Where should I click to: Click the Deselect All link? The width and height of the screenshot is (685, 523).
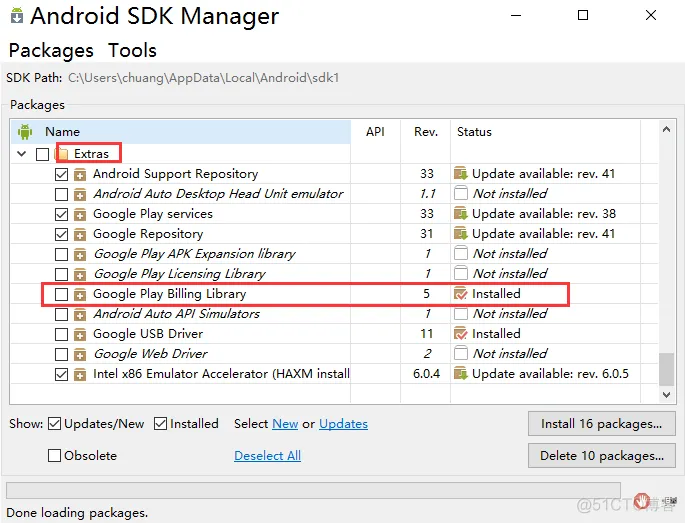267,456
